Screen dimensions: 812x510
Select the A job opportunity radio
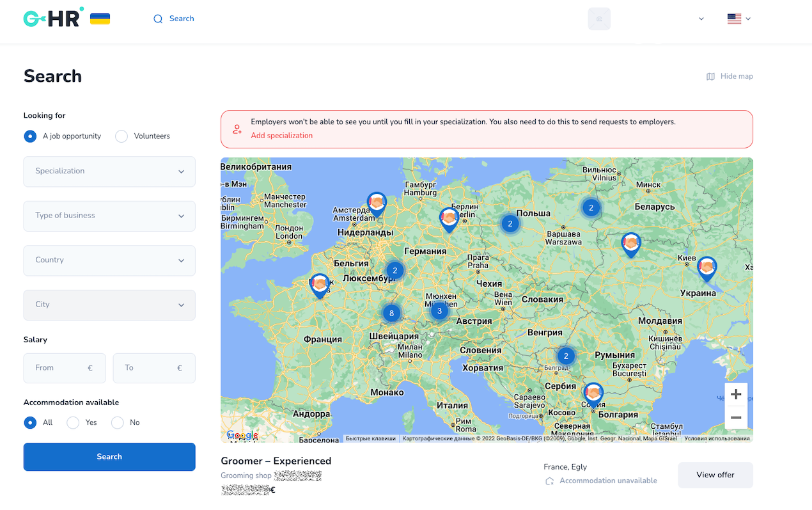point(30,136)
